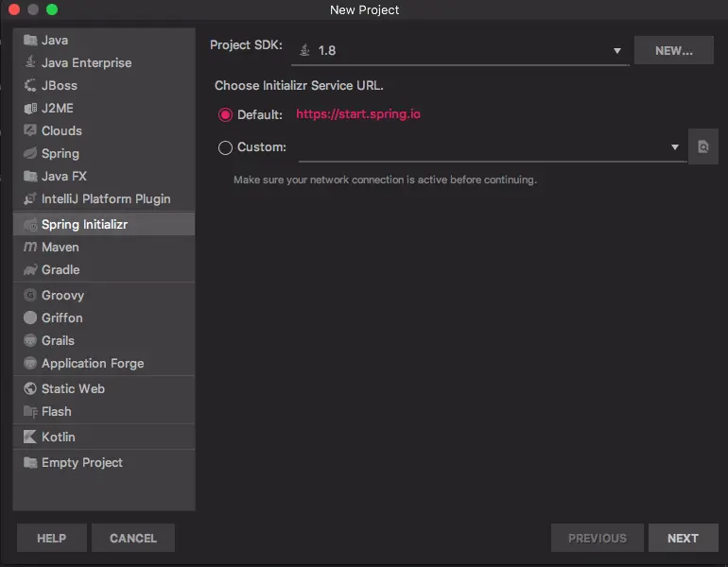This screenshot has width=728, height=567.
Task: Click the Kotlin K icon
Action: click(x=30, y=437)
